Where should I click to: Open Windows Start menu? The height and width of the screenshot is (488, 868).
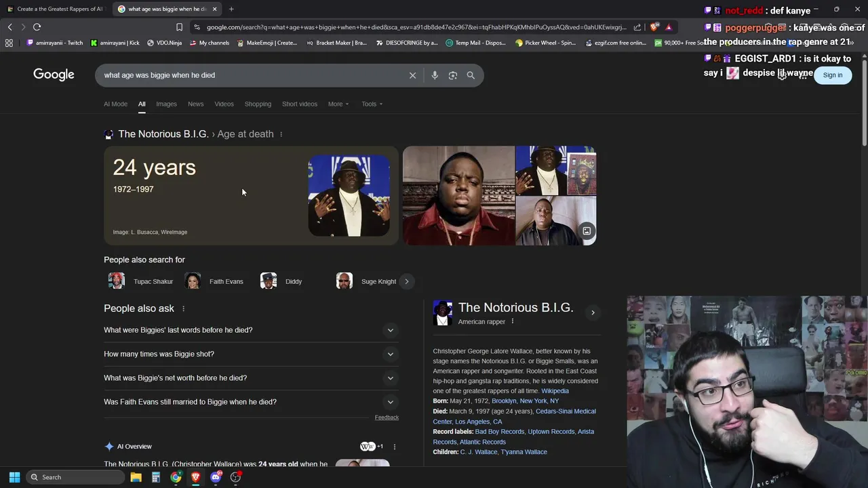point(14,477)
